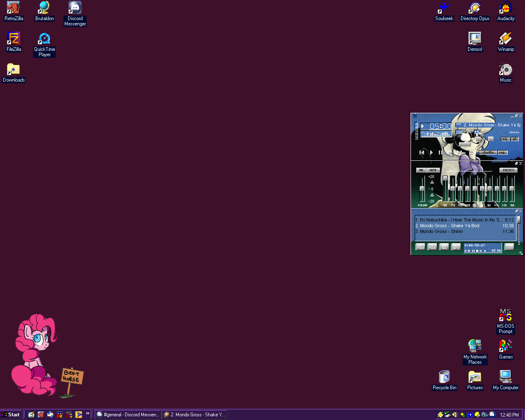This screenshot has width=525, height=420.
Task: Switch to the Discord Messenger taskbar window
Action: coord(128,415)
